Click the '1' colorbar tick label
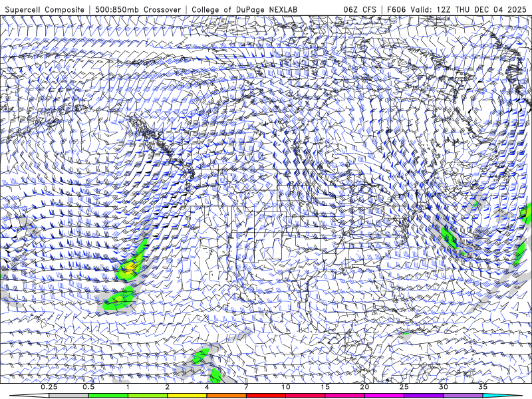 (x=128, y=387)
